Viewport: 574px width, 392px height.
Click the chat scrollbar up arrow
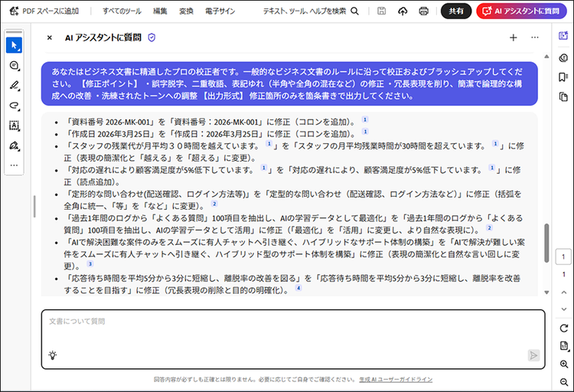click(546, 57)
